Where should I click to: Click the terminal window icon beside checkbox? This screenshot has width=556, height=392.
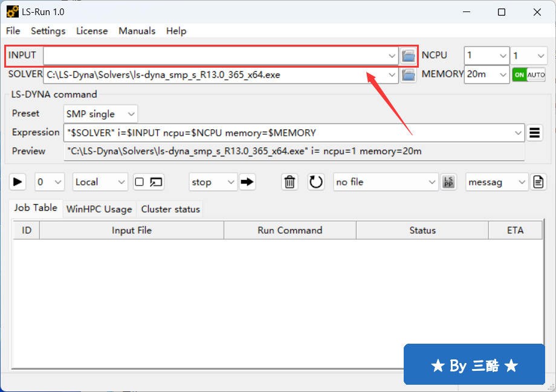(156, 182)
